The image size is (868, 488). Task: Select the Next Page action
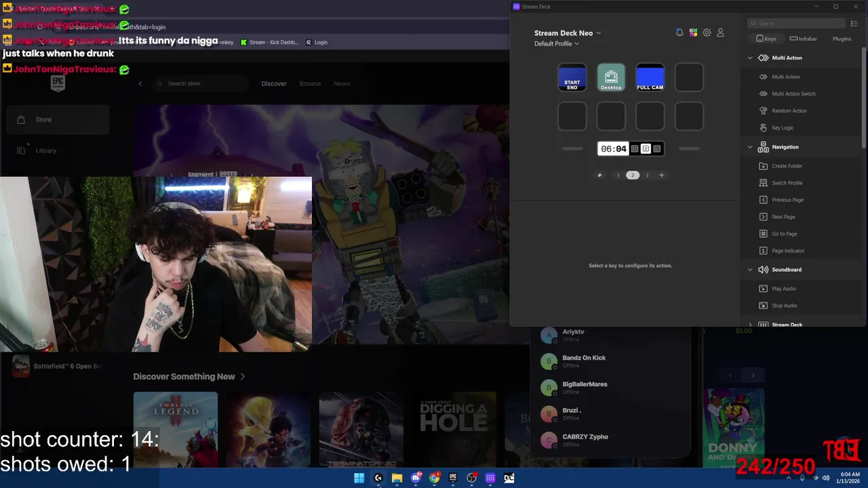(783, 217)
